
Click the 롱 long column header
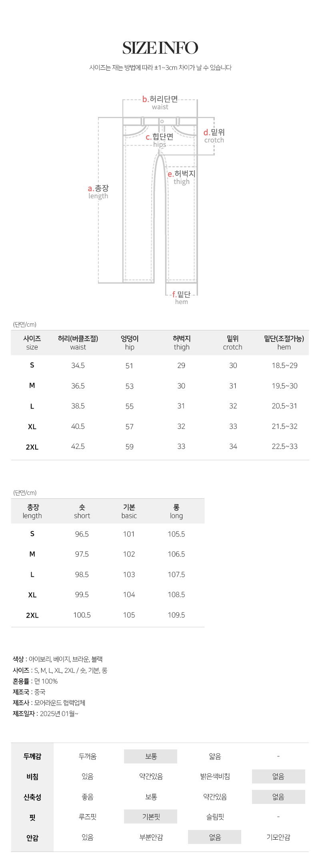coord(176,511)
